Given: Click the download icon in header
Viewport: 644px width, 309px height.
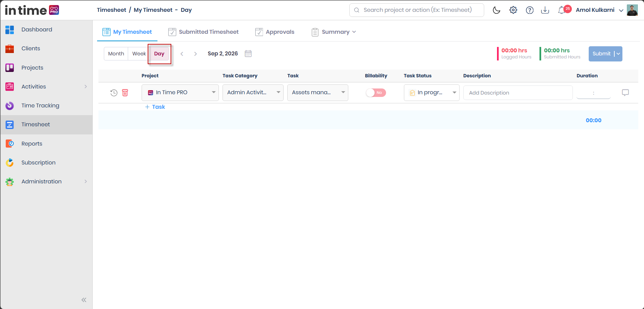Looking at the screenshot, I should tap(545, 10).
